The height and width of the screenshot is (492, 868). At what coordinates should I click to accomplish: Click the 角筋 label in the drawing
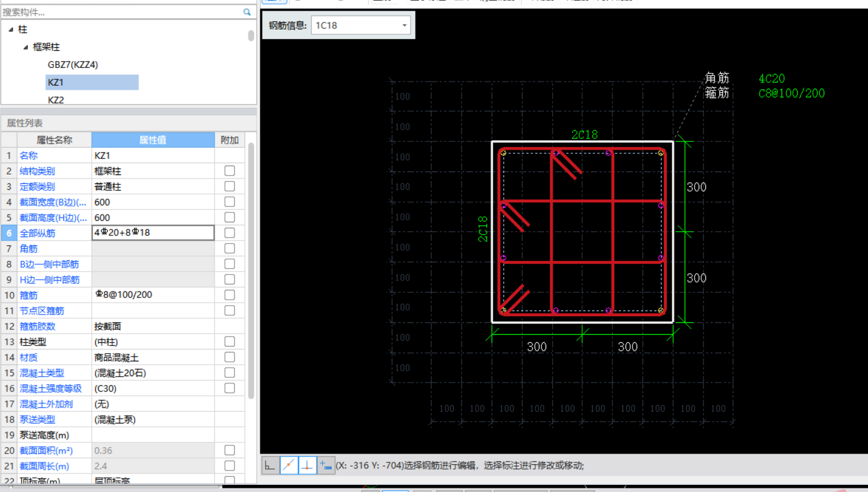[717, 77]
